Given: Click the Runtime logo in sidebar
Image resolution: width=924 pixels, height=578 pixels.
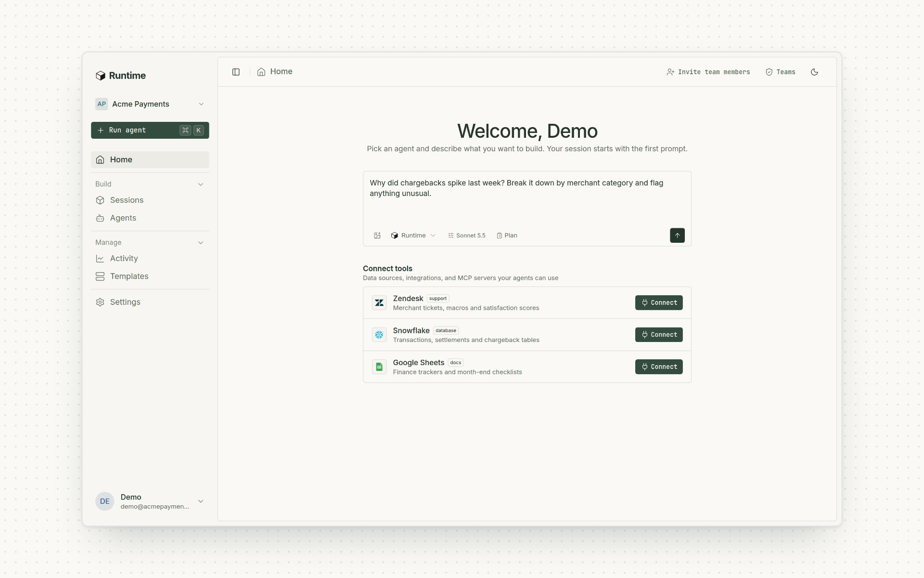Looking at the screenshot, I should tap(121, 76).
